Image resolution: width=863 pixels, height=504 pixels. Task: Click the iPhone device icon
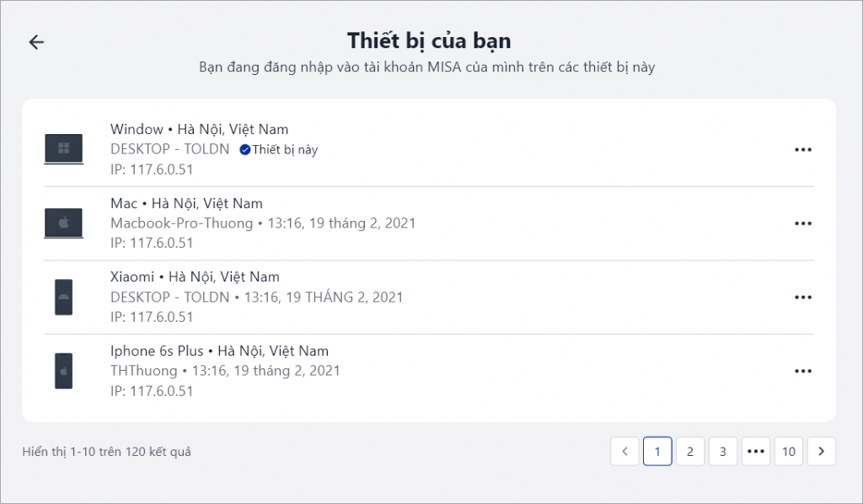point(64,371)
